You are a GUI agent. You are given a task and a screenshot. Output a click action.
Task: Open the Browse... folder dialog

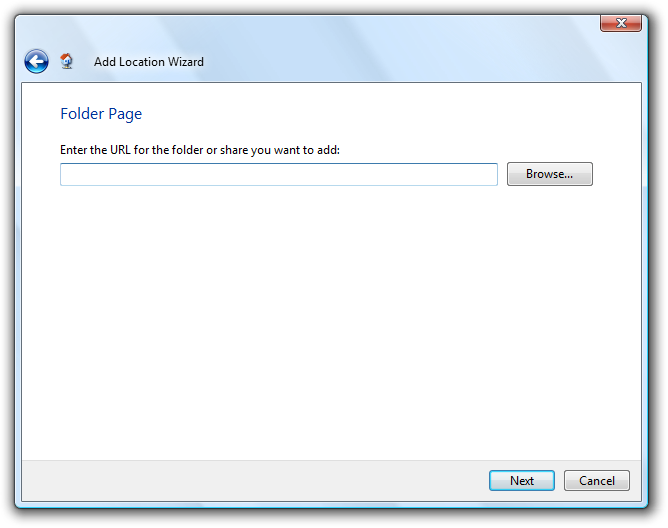click(550, 174)
